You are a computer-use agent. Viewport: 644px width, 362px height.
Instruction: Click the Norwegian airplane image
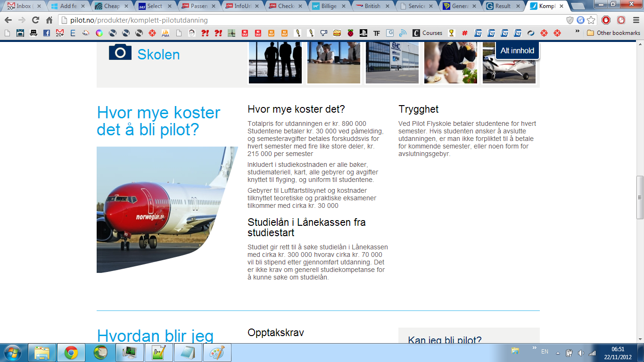(167, 209)
